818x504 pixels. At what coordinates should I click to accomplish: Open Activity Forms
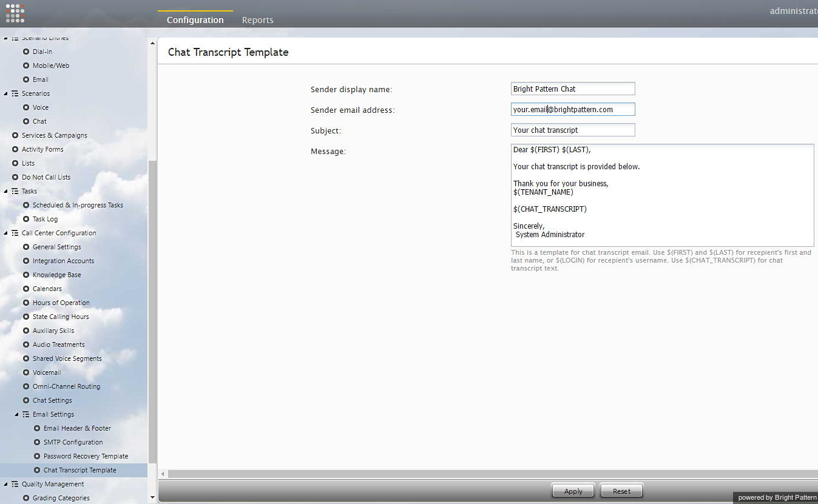coord(42,149)
